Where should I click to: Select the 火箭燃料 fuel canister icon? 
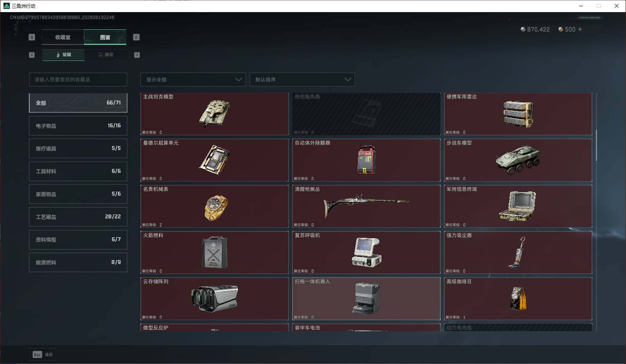[215, 252]
